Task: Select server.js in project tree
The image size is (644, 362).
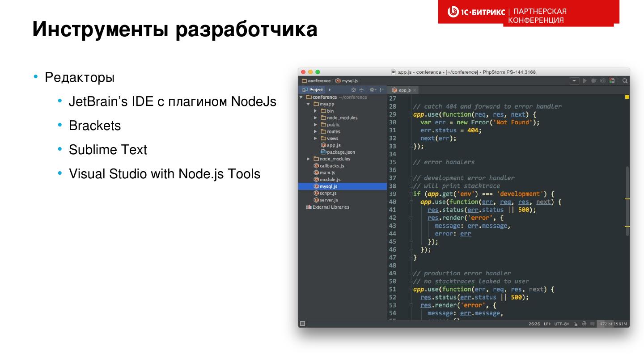Action: click(x=326, y=200)
